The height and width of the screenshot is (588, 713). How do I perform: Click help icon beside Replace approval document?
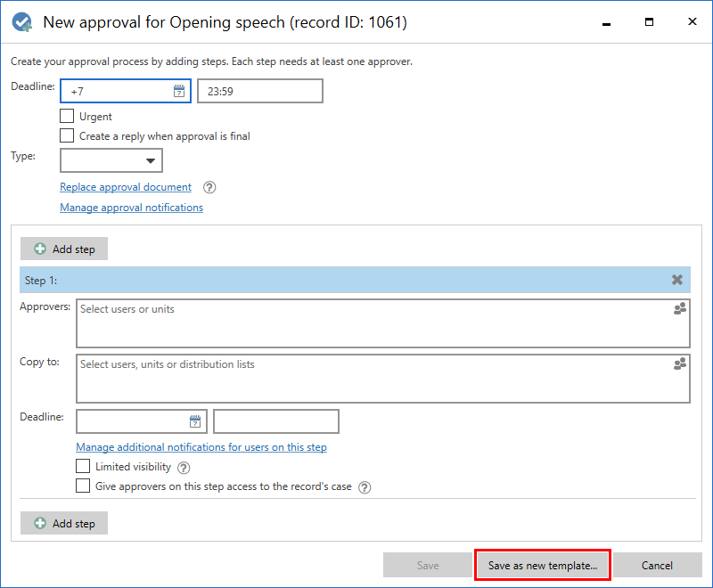pos(209,187)
